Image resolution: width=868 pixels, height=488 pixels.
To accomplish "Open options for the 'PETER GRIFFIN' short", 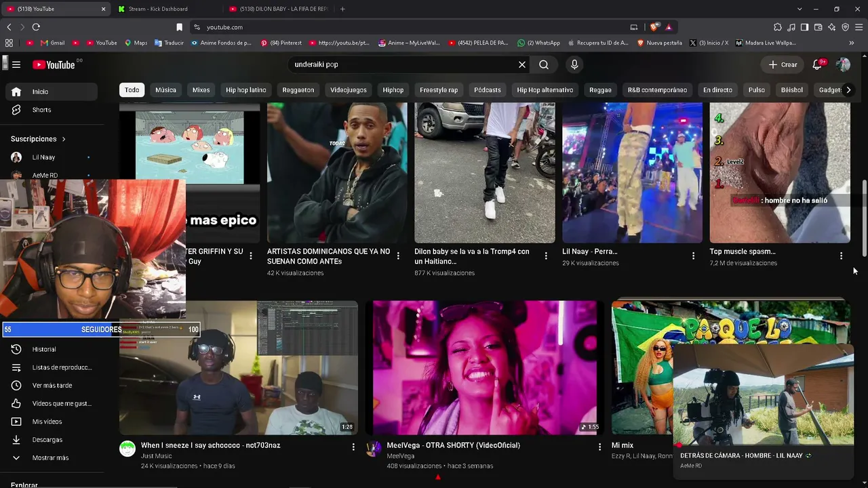I will click(251, 256).
